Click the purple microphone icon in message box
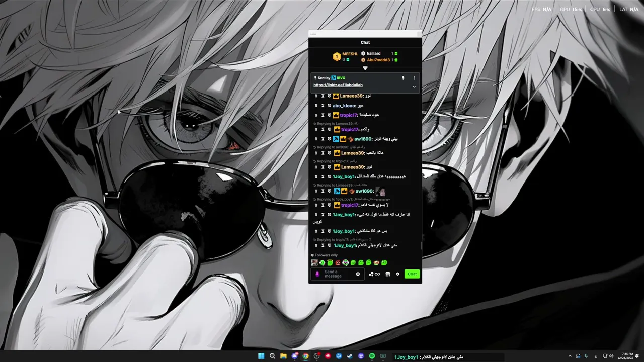 click(317, 274)
